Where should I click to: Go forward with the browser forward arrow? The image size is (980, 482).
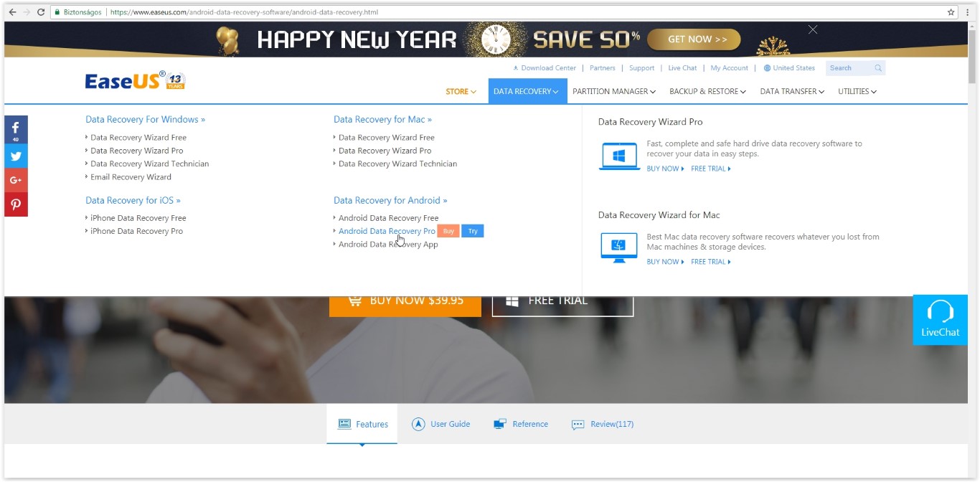(x=27, y=12)
